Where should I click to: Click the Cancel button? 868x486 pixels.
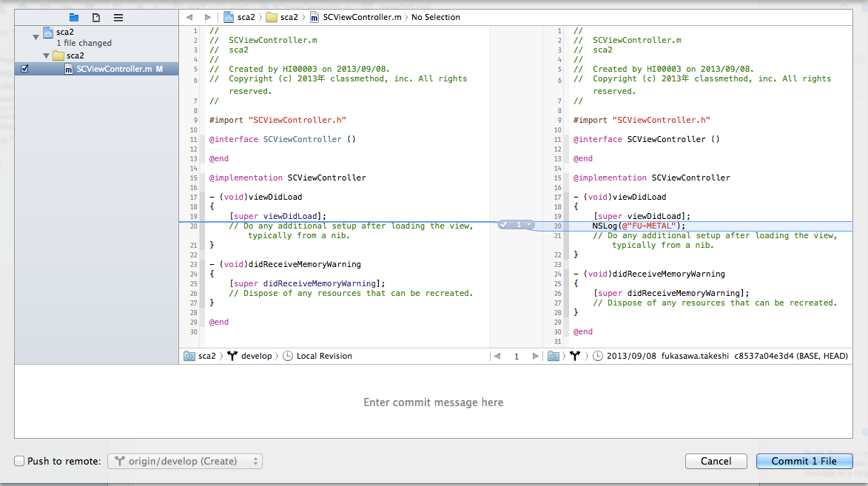point(716,461)
